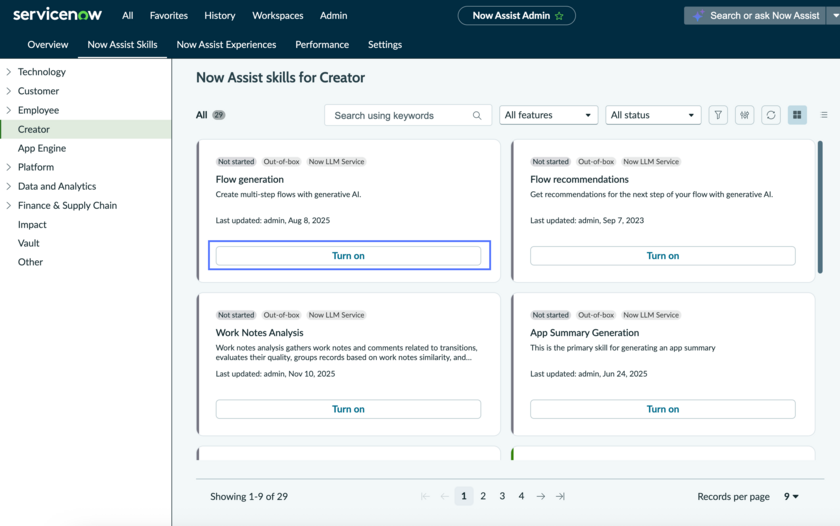This screenshot has width=840, height=526.
Task: Expand the Technology category
Action: click(x=9, y=71)
